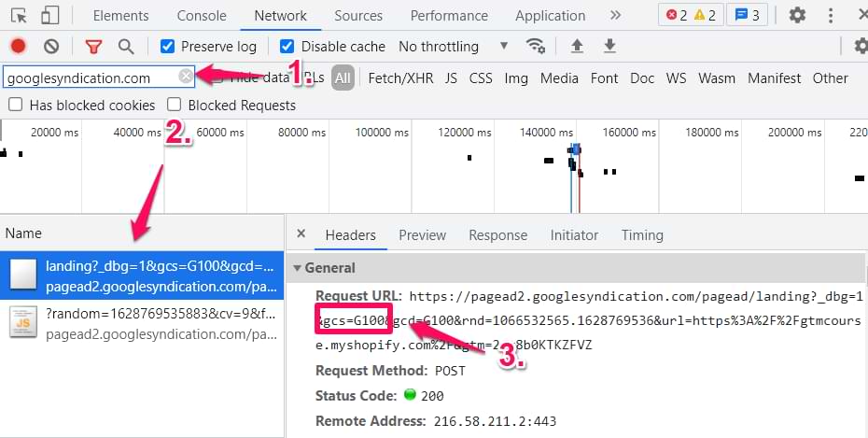Uncheck the Preserve log checkbox
The image size is (868, 438).
(168, 47)
